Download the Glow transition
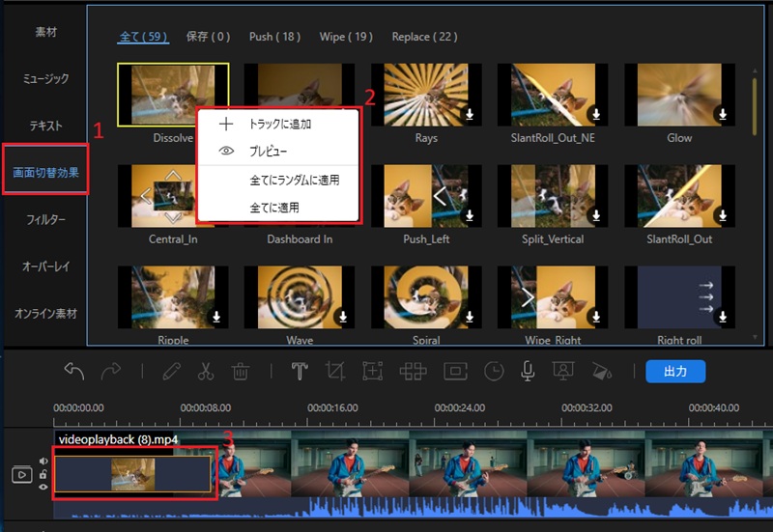Viewport: 773px width, 532px height. [x=723, y=114]
